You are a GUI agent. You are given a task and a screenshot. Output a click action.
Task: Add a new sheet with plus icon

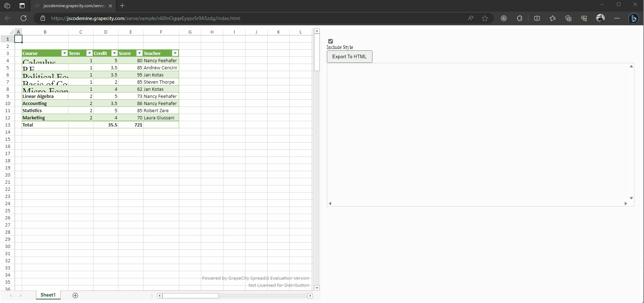coord(75,295)
